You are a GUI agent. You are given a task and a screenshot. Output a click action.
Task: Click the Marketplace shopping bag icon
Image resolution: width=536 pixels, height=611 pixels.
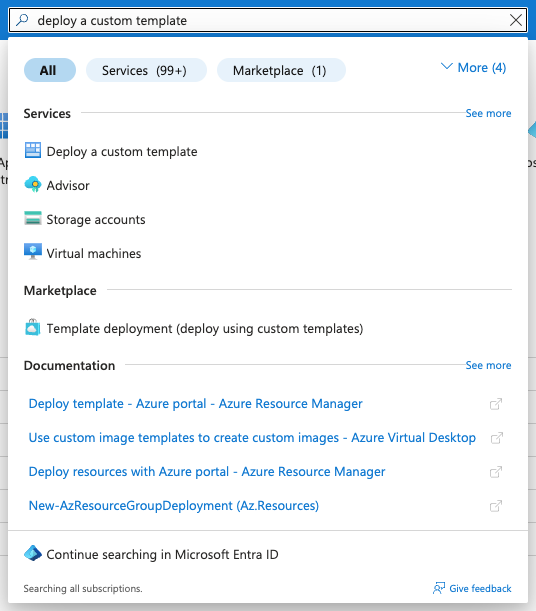pos(33,327)
